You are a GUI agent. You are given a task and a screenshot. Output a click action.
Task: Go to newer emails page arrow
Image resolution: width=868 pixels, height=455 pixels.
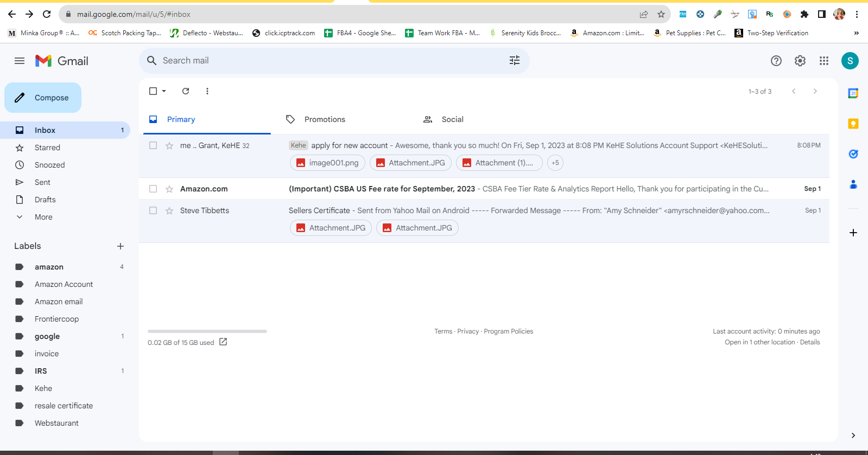click(794, 91)
